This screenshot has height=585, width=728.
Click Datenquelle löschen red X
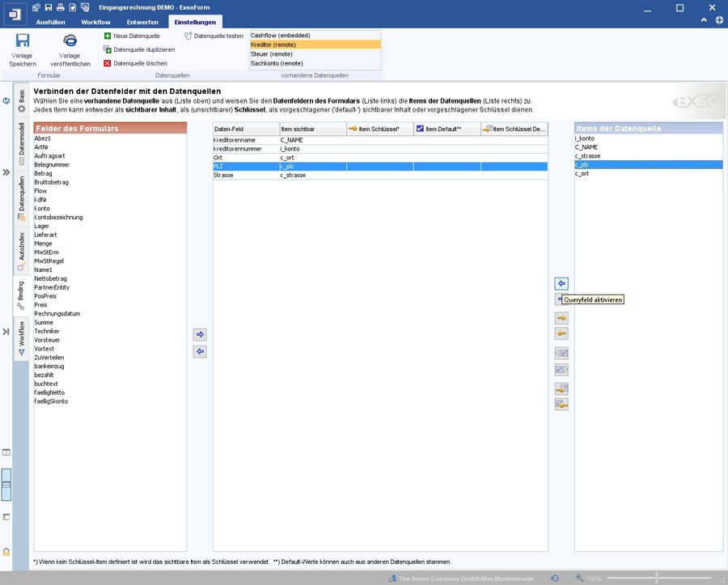[x=107, y=63]
